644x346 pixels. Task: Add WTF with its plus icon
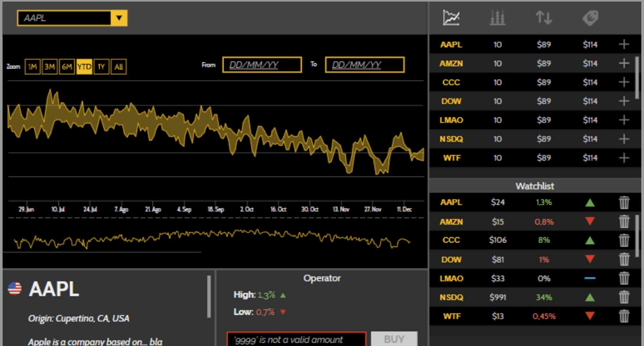pos(624,158)
